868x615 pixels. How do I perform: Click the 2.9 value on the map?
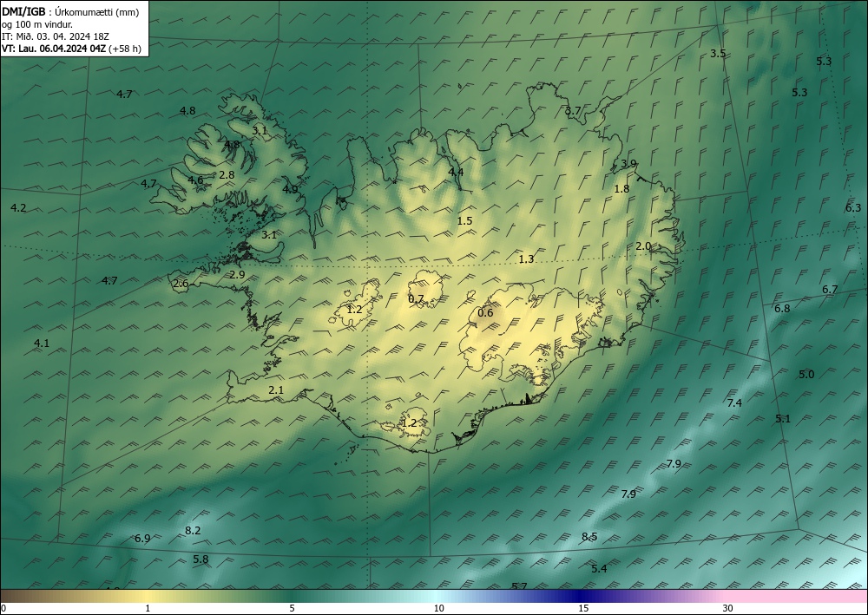pos(238,274)
